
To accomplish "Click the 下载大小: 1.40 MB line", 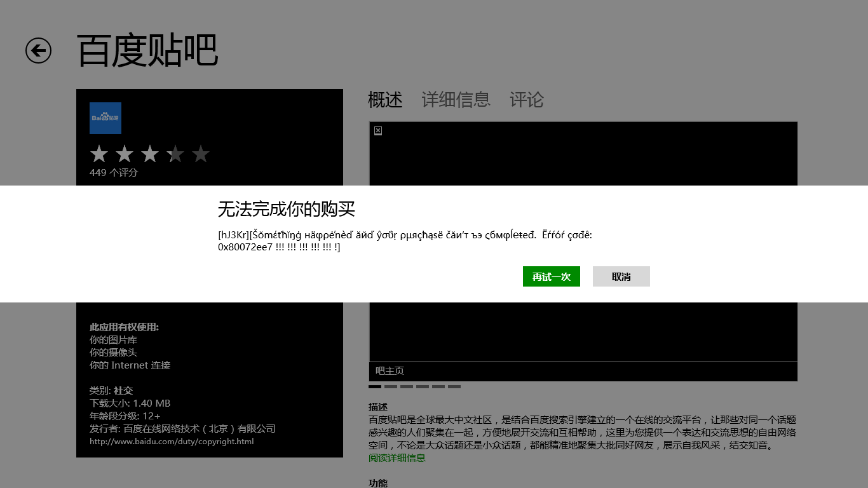I will coord(130,403).
